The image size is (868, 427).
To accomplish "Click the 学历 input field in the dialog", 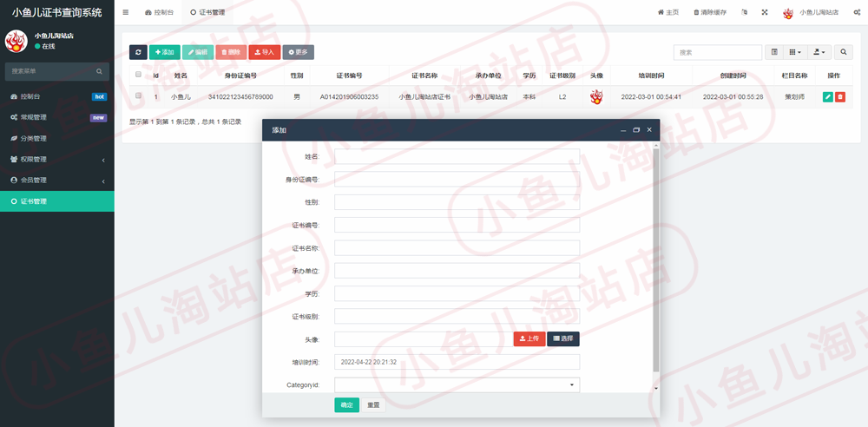I will 457,293.
